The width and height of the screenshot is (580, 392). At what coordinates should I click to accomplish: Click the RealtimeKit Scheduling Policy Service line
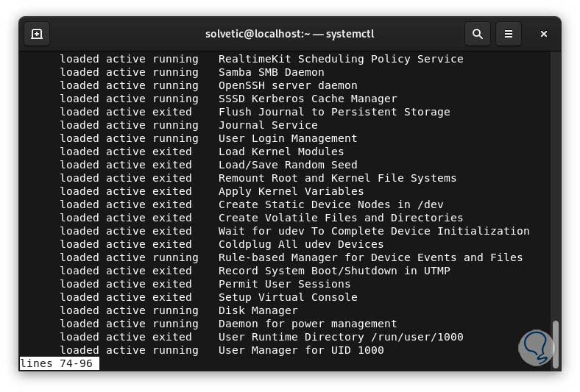(x=341, y=59)
